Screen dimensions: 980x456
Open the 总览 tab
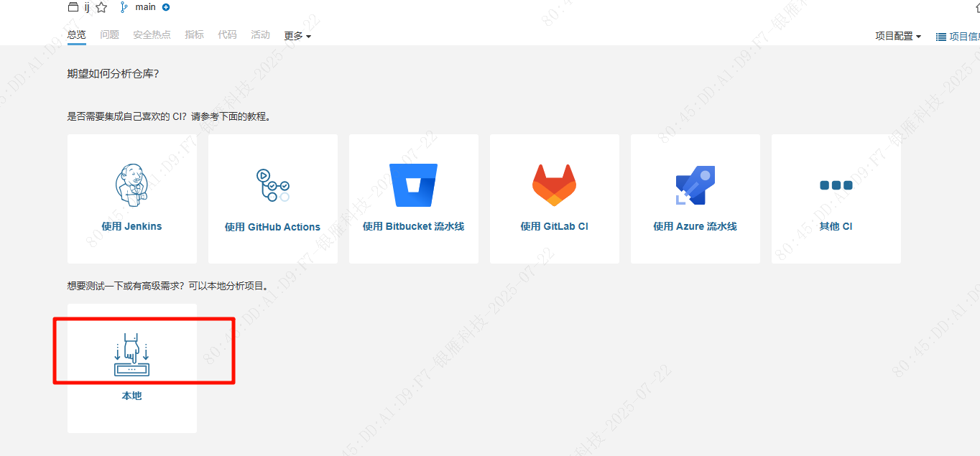(76, 34)
